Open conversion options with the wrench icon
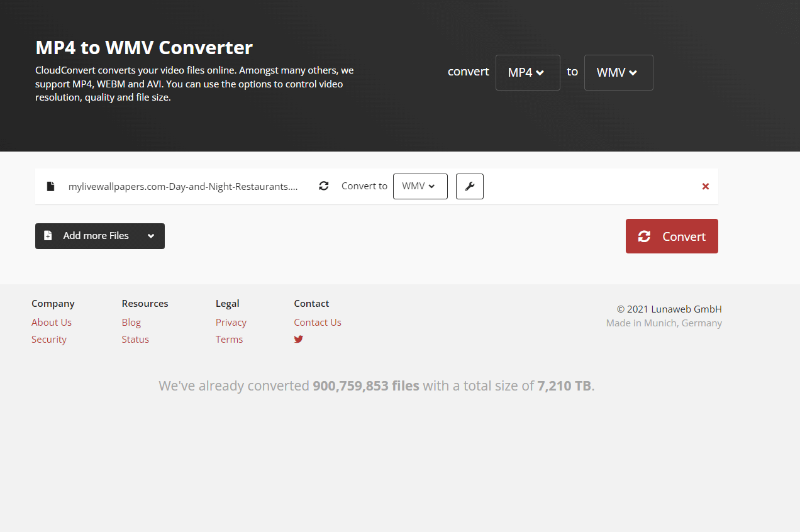 tap(470, 186)
